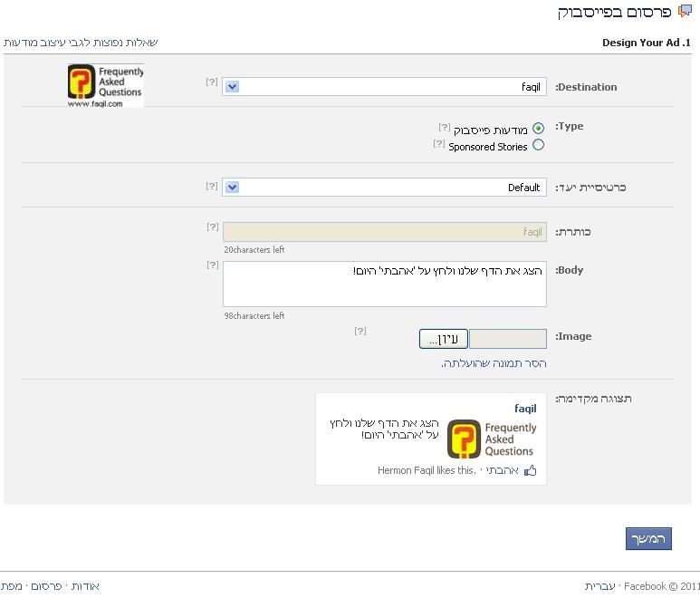Screen dimensions: 700x598
Task: Click help [?] next to Facebook ads type
Action: [445, 127]
